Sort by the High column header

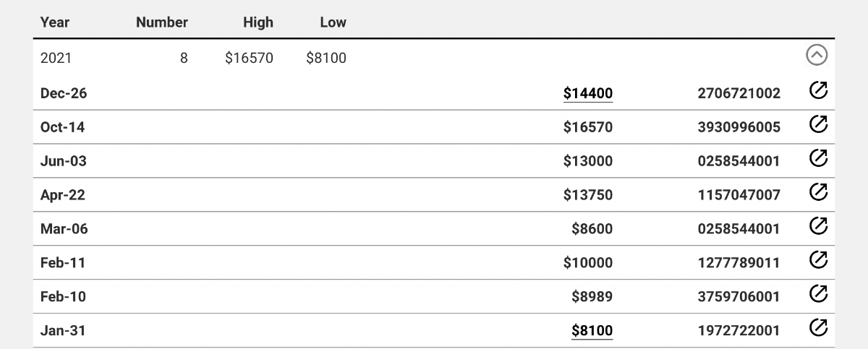click(x=258, y=22)
